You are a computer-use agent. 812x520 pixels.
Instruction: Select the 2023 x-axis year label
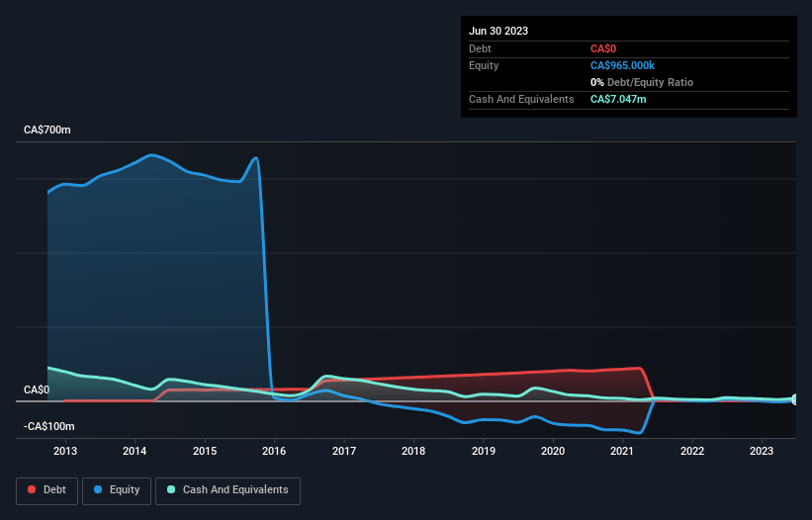[762, 451]
